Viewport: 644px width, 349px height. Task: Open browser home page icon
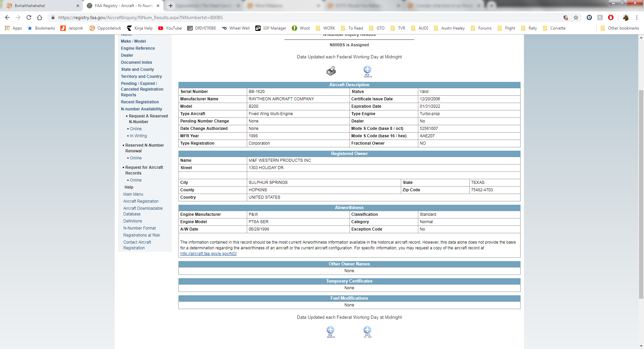click(x=40, y=17)
